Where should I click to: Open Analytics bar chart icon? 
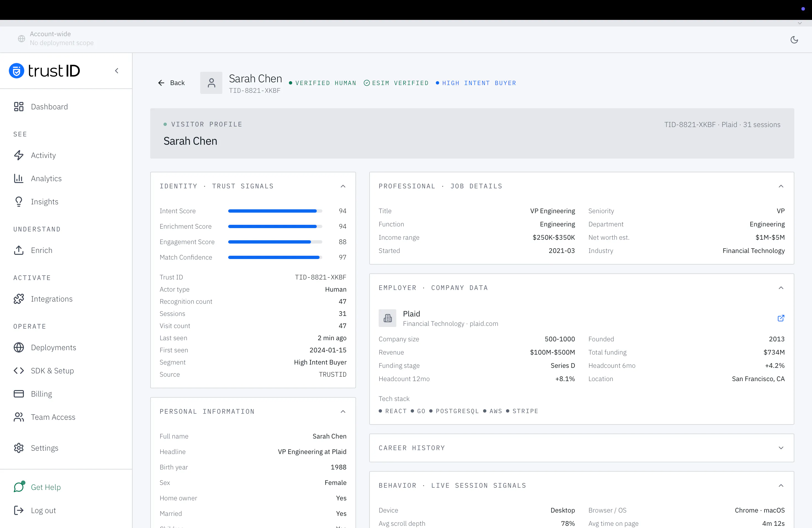(x=19, y=178)
